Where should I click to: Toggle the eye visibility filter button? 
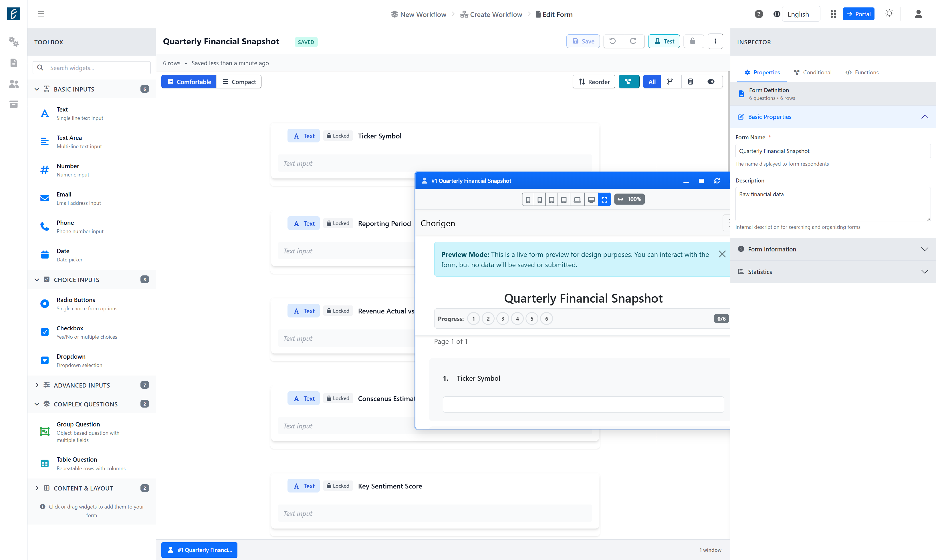coord(711,82)
